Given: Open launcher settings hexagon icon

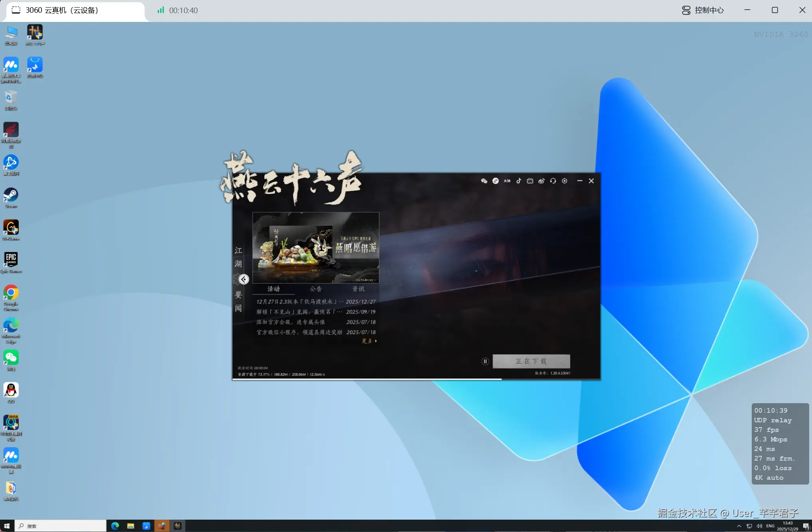Looking at the screenshot, I should pos(565,181).
